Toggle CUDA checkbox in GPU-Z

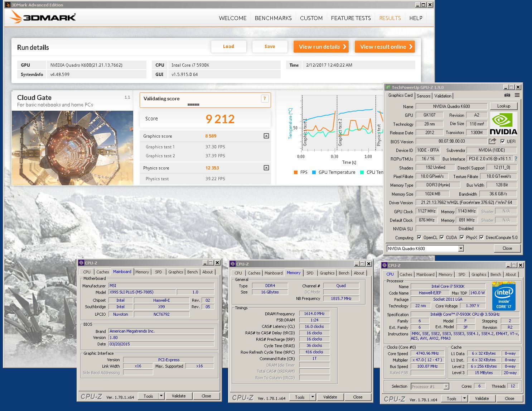point(442,237)
